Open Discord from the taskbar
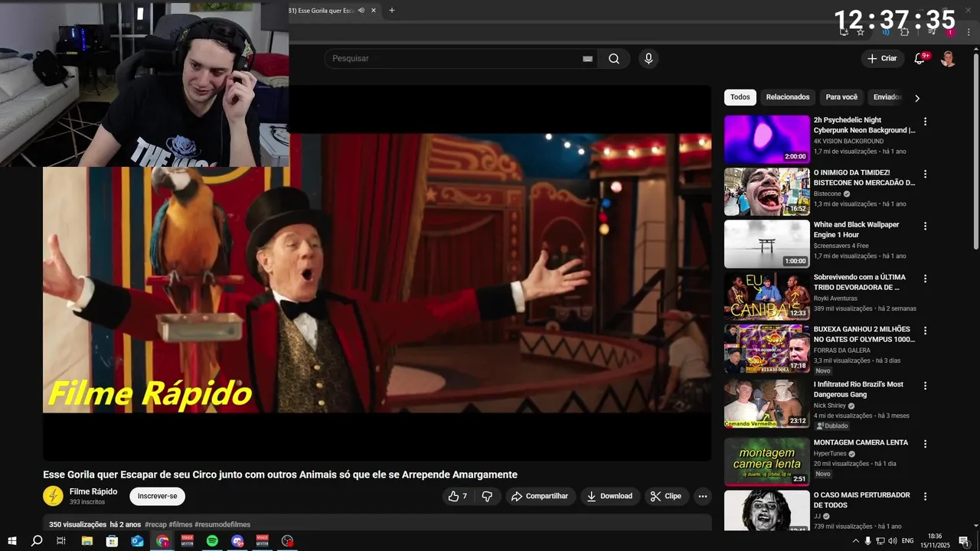The image size is (980, 551). tap(237, 541)
